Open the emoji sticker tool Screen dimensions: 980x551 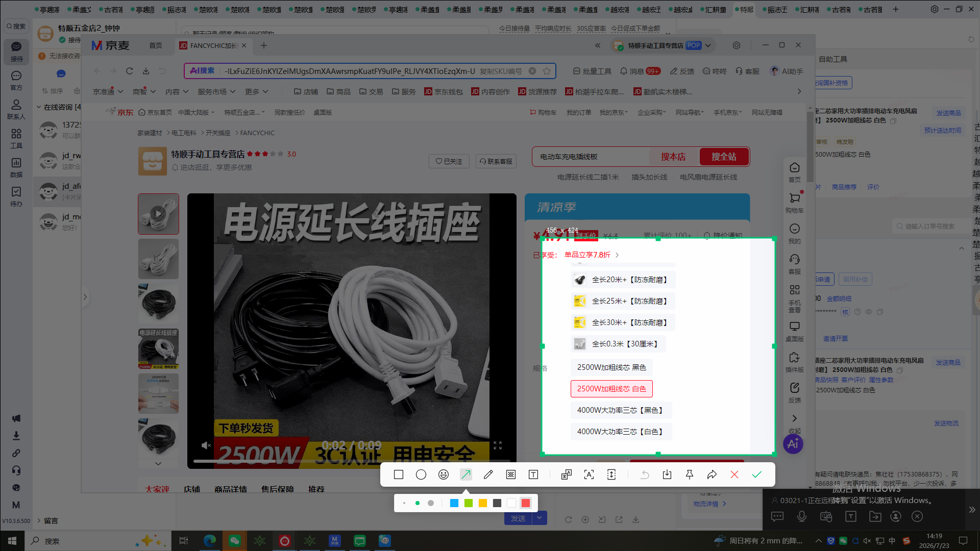click(x=444, y=474)
